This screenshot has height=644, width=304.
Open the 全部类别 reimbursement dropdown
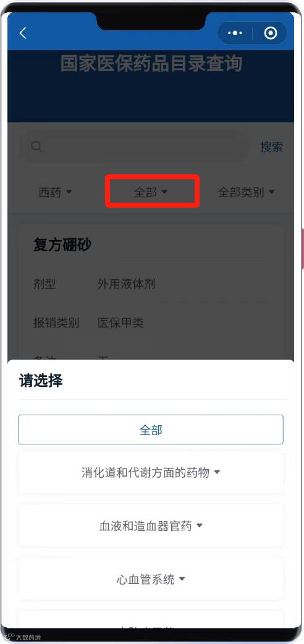coord(246,192)
